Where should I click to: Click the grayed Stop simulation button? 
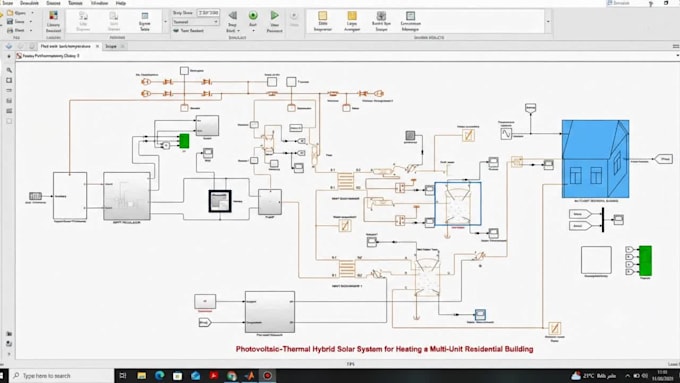point(294,16)
